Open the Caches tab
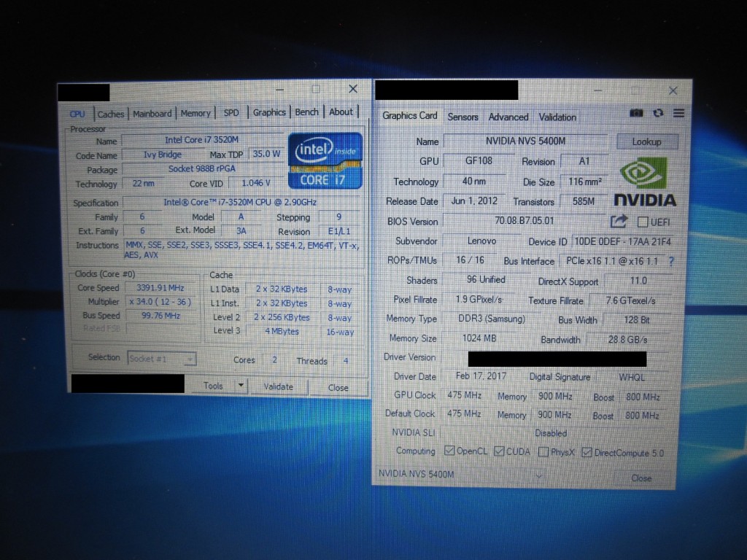747x560 pixels. tap(111, 114)
